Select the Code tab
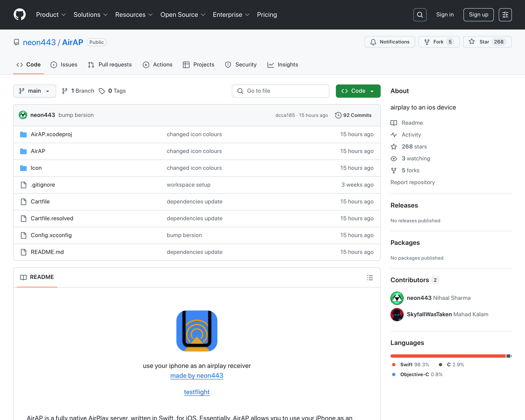Viewport: 525px width, 420px height. pos(28,65)
